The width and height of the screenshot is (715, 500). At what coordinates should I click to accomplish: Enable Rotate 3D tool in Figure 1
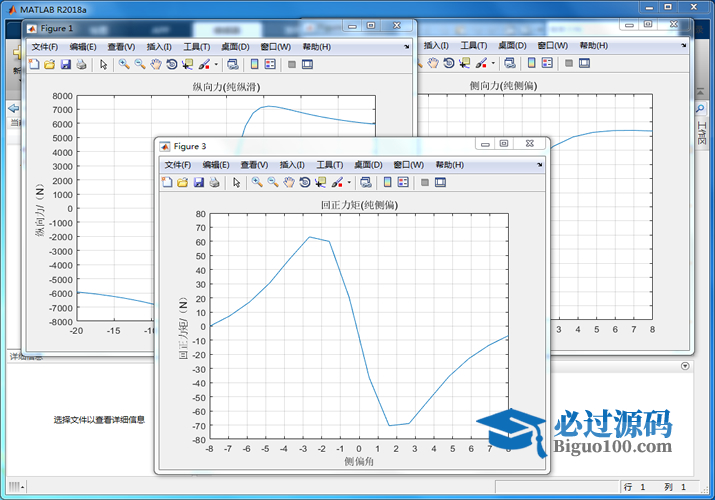171,64
